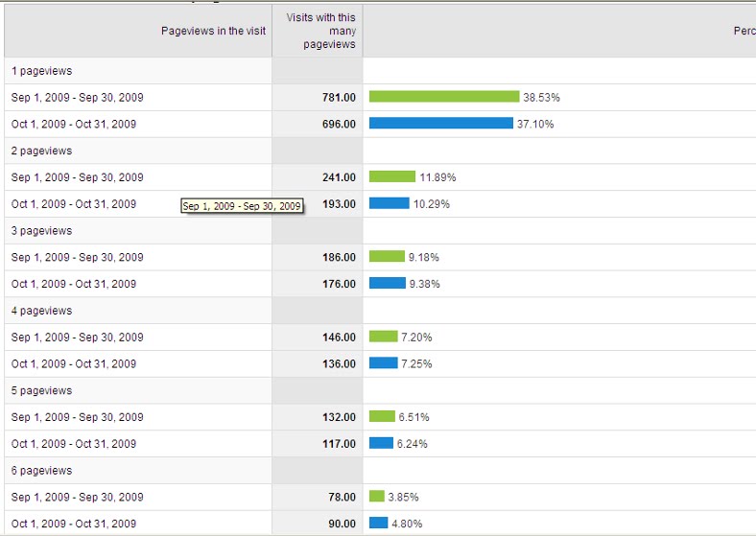The image size is (756, 536).
Task: Click the 9.18% percentage label
Action: [424, 258]
